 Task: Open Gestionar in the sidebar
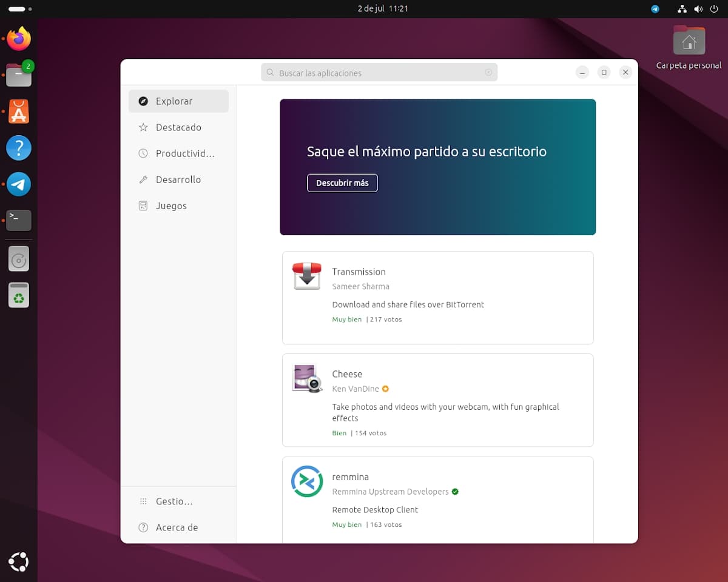tap(178, 501)
